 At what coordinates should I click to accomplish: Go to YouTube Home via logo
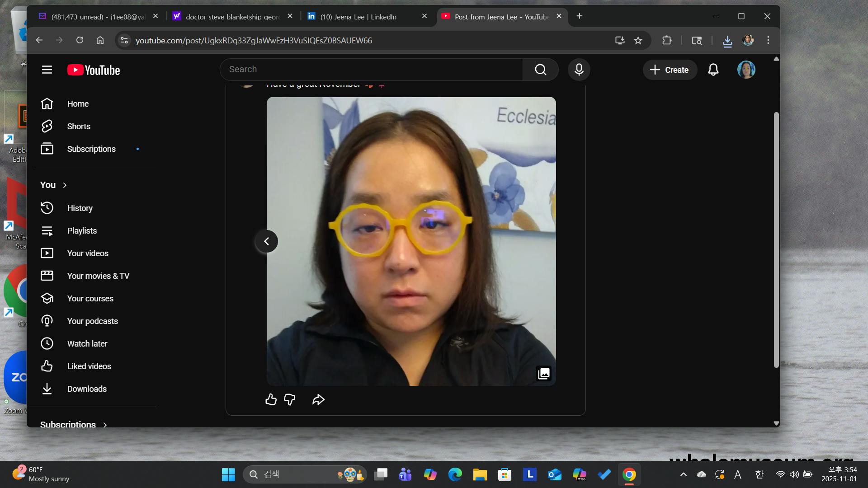[x=94, y=70]
